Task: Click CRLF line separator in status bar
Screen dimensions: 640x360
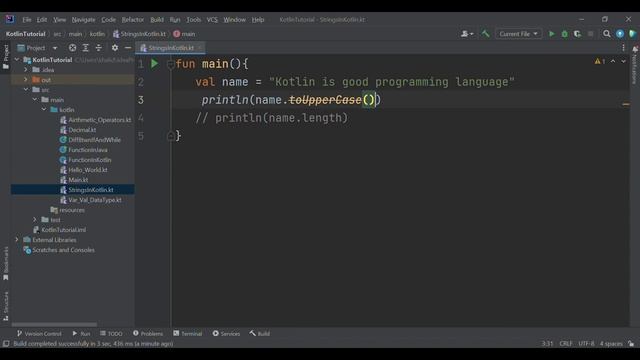Action: (566, 344)
